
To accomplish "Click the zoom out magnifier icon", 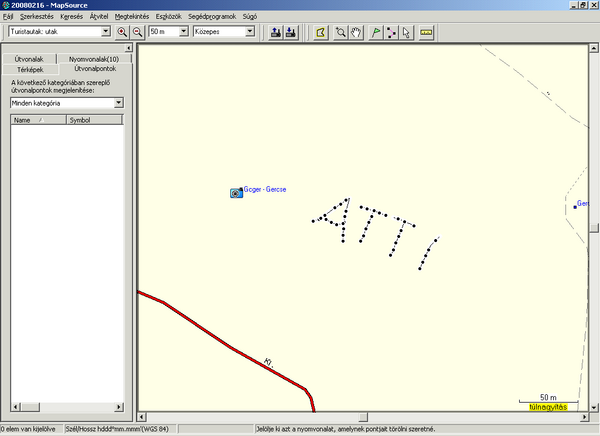I will click(137, 32).
